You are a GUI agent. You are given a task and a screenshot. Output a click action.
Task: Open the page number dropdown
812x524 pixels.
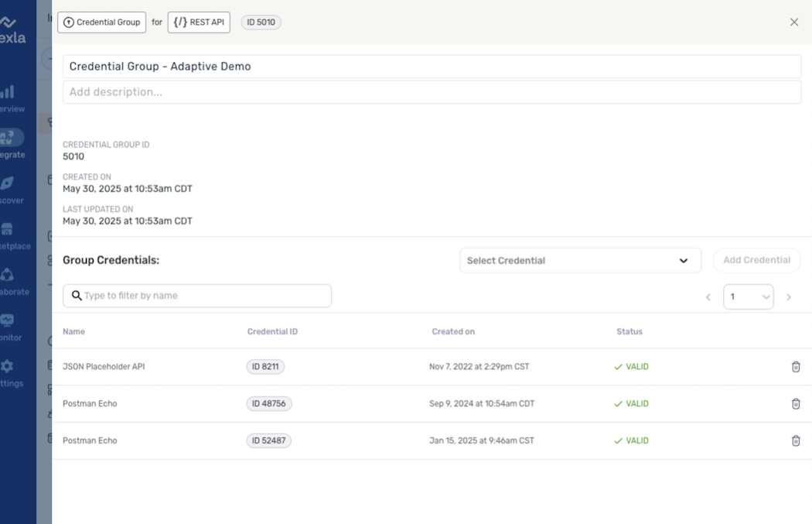click(x=748, y=297)
